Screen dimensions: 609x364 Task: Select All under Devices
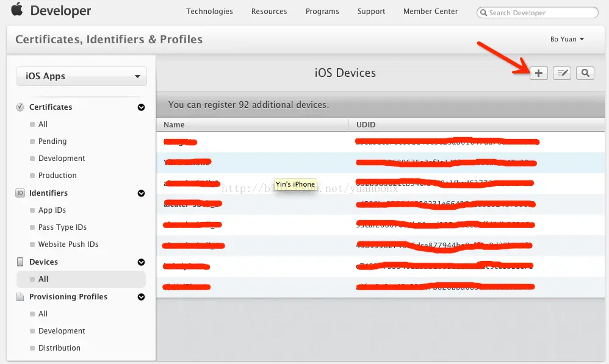(81, 279)
